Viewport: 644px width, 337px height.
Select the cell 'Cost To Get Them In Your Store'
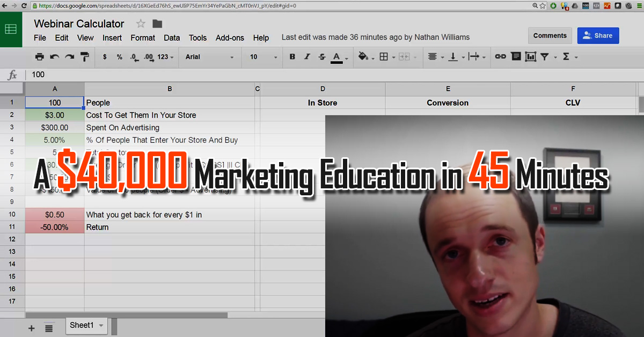[170, 115]
